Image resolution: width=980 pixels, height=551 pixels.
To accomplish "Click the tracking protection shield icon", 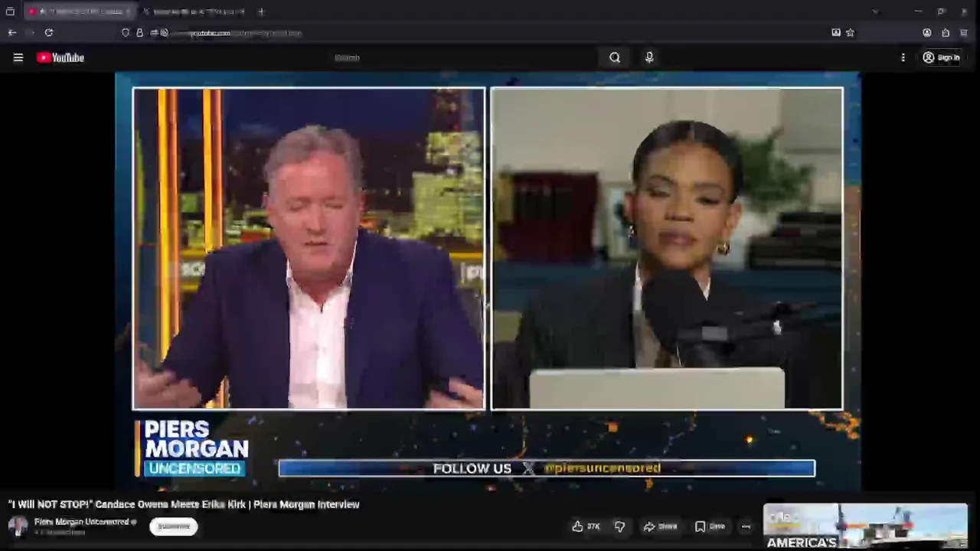I will (x=126, y=33).
